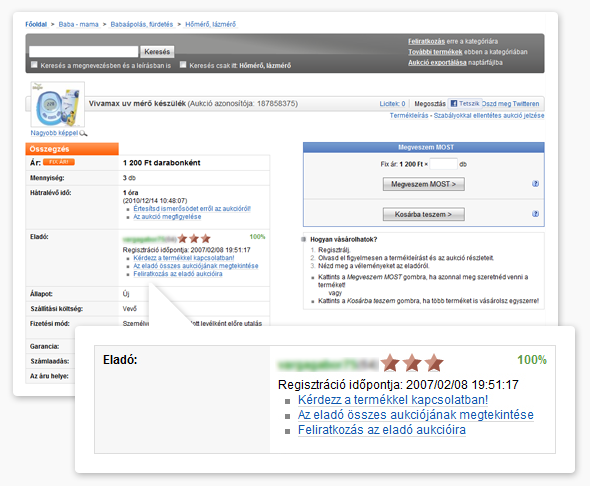Open help icon next to Kosárba teszem
The image size is (590, 486).
pyautogui.click(x=535, y=214)
